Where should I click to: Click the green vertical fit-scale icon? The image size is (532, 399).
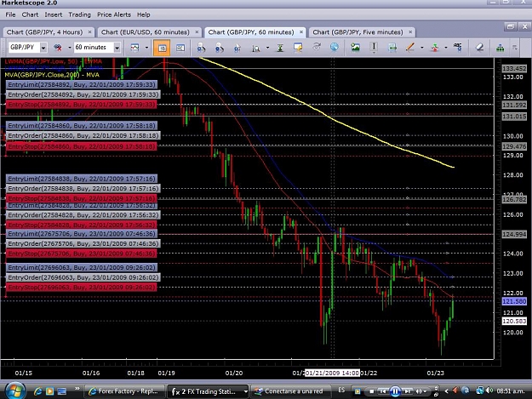(280, 48)
